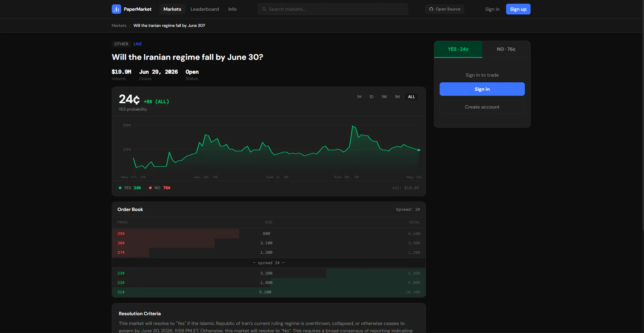Click the market title heading
Screen dimensions: 644x333
coord(187,57)
